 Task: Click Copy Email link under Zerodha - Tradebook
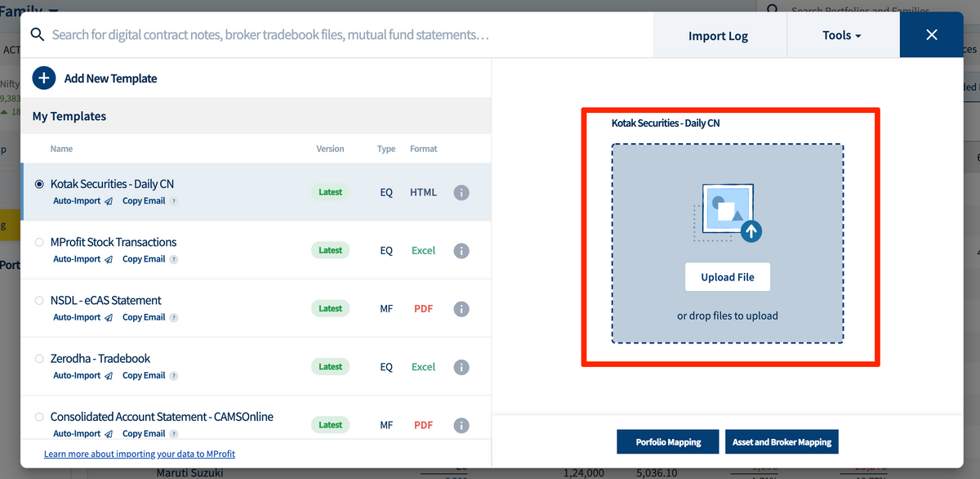tap(144, 375)
